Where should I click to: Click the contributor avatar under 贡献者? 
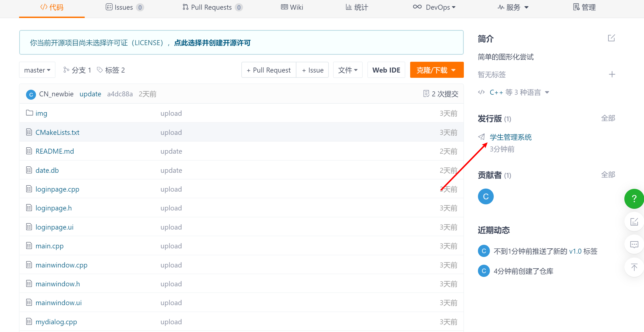point(486,197)
